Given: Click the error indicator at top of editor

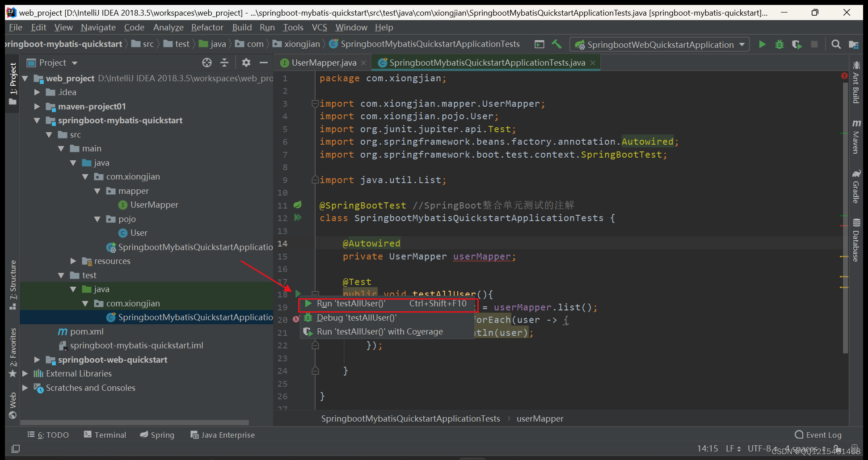Looking at the screenshot, I should tap(844, 76).
